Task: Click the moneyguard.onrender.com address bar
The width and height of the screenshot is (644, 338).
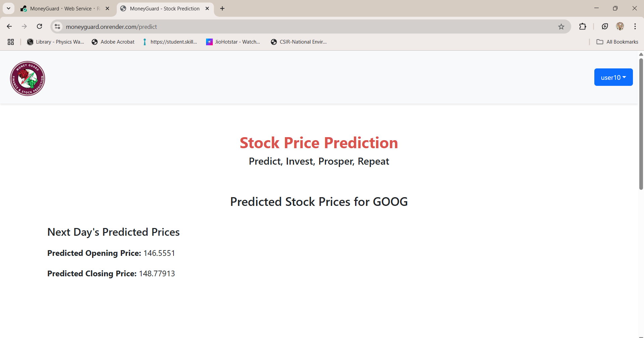Action: pyautogui.click(x=309, y=26)
